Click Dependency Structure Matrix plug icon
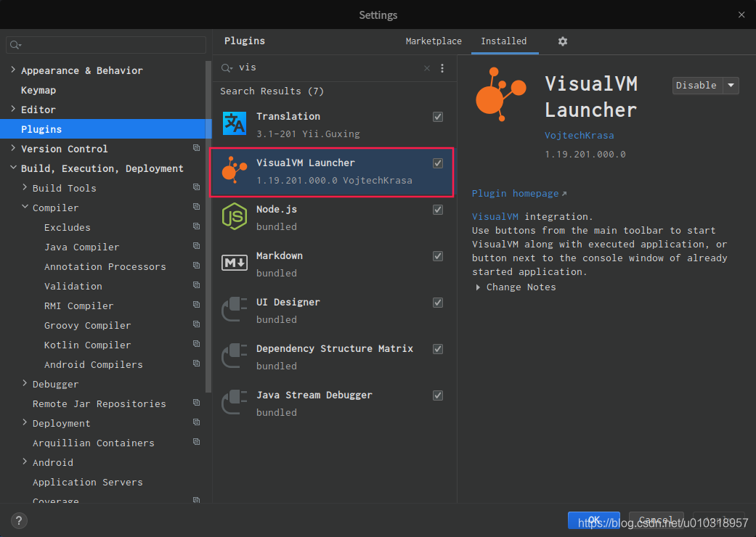The height and width of the screenshot is (537, 756). tap(235, 356)
